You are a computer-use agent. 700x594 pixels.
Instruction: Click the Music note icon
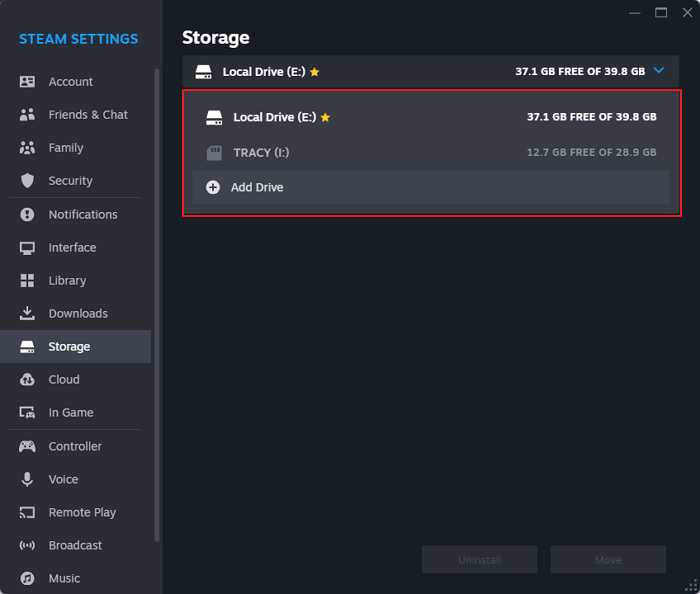pos(27,578)
